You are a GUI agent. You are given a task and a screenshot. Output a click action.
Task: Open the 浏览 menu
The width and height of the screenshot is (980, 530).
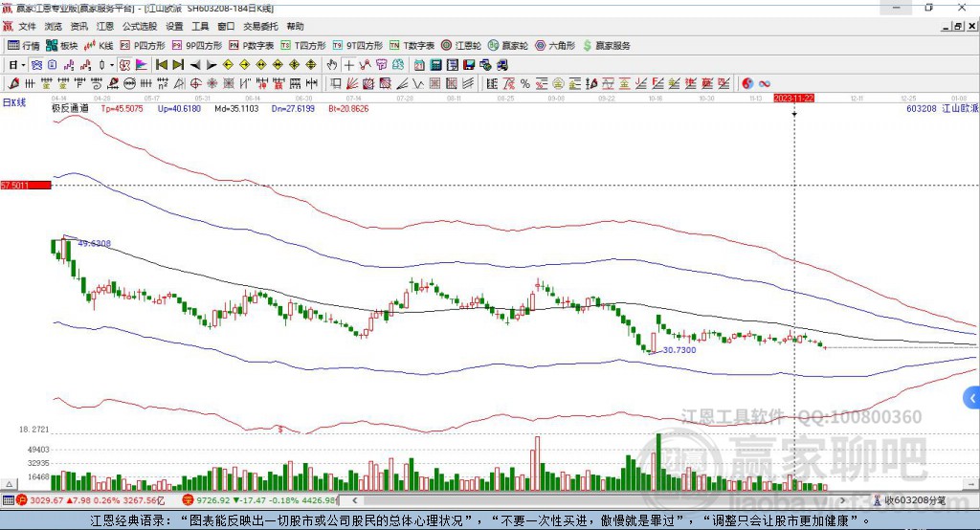(54, 26)
